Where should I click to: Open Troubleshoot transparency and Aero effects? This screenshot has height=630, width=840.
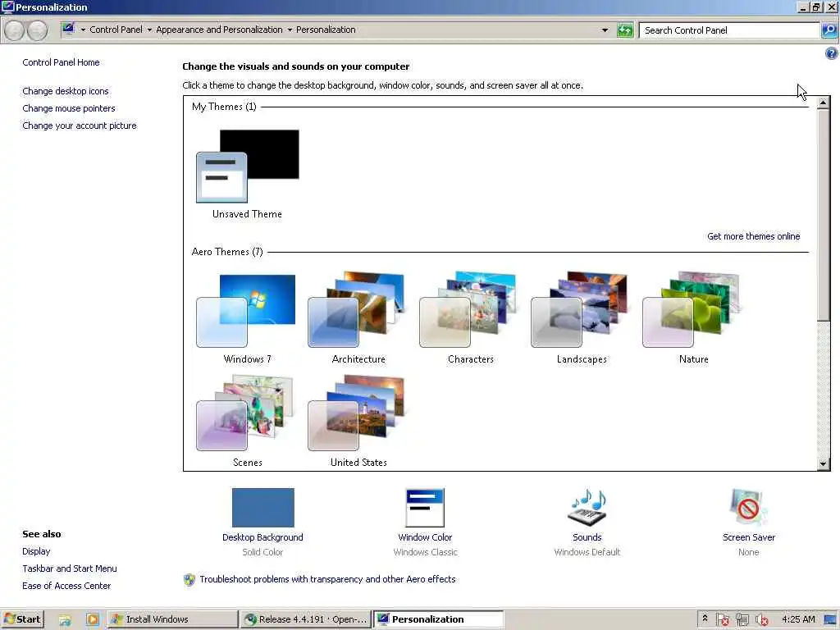coord(327,579)
